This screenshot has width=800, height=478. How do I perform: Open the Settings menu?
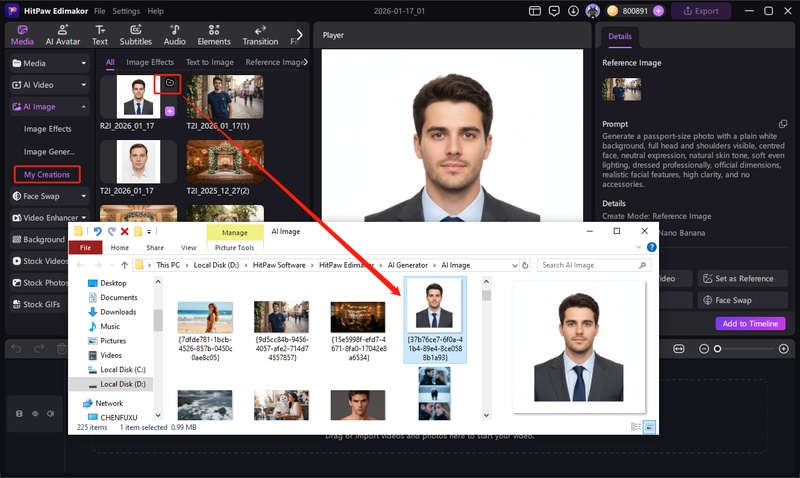[x=126, y=11]
